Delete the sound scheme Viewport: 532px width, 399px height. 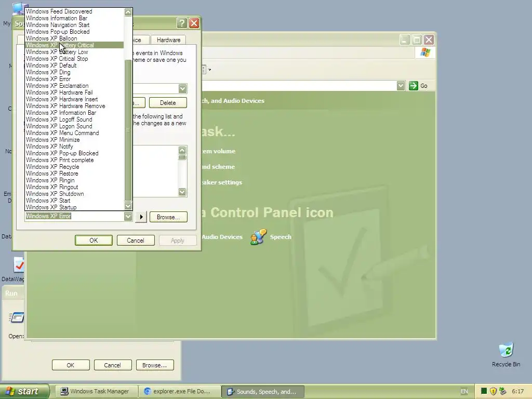click(x=168, y=103)
